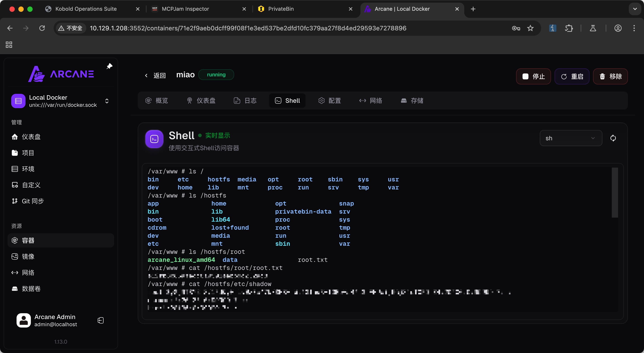Open the sh shell type dropdown

click(571, 138)
